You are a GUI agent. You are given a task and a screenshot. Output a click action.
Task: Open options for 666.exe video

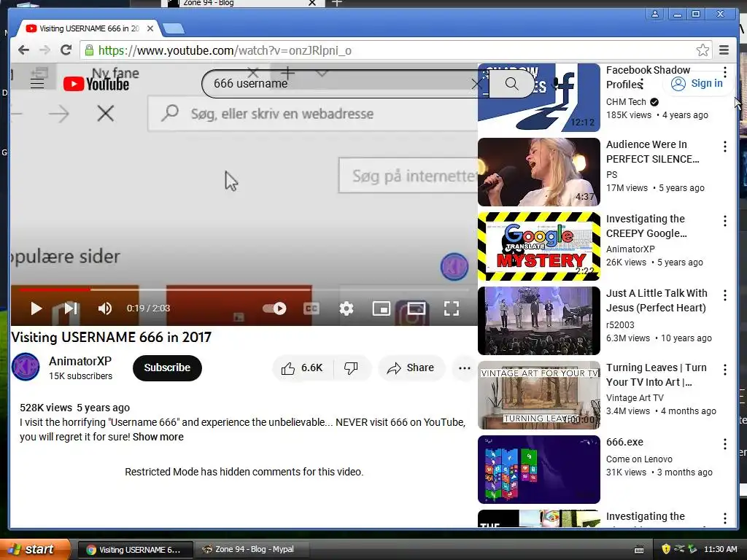click(x=724, y=444)
